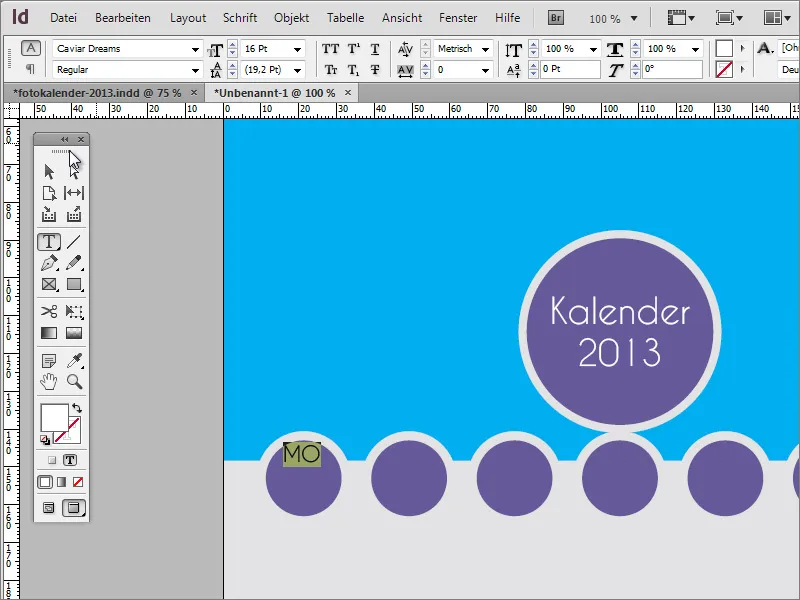This screenshot has width=800, height=600.
Task: Toggle Superscript formatting
Action: 353,49
